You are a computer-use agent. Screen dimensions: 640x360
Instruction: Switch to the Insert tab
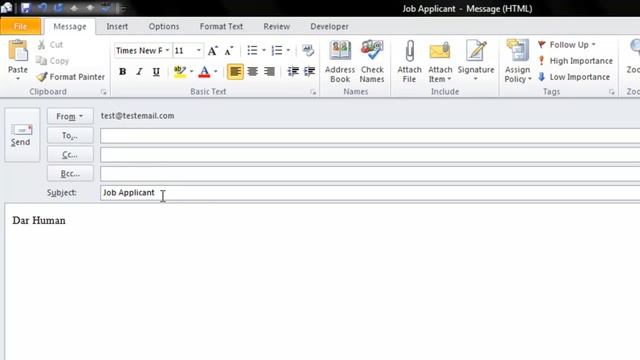click(117, 27)
